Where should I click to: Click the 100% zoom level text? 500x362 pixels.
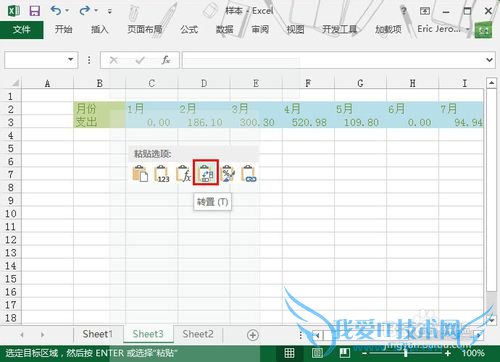point(473,353)
